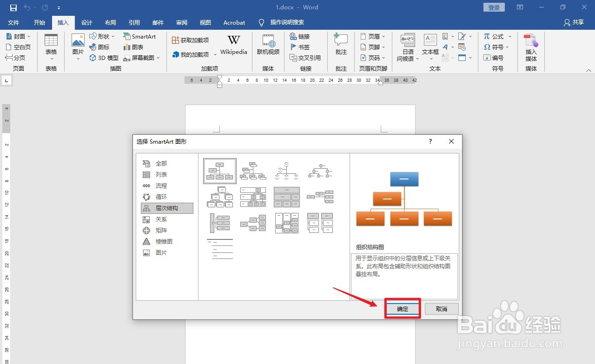The height and width of the screenshot is (364, 595).
Task: Switch to the 设计 tab
Action: pos(87,22)
